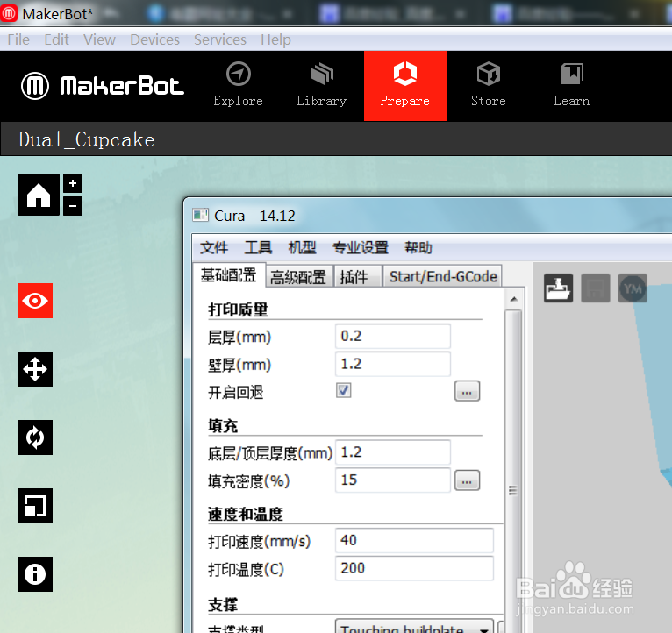Select the Prepare section

[405, 86]
